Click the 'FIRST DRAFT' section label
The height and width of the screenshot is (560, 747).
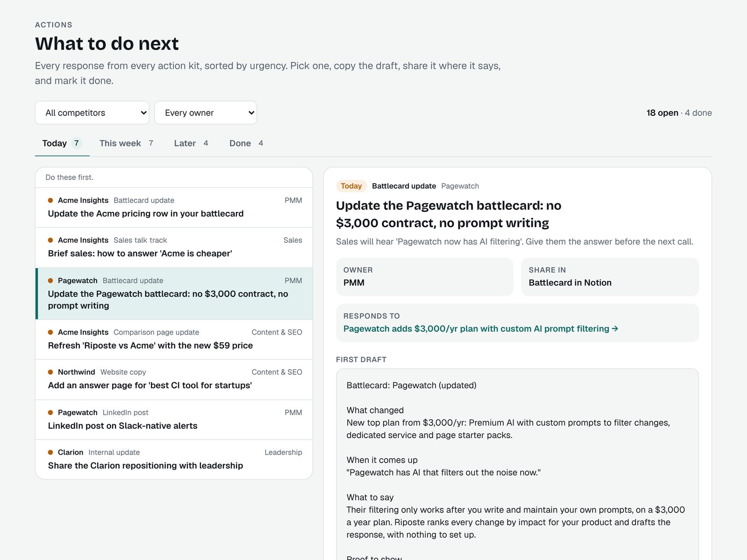(361, 360)
